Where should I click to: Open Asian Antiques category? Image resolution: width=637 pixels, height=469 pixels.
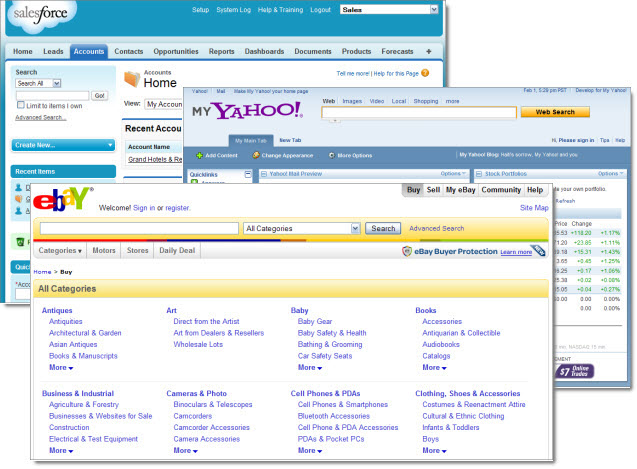73,344
